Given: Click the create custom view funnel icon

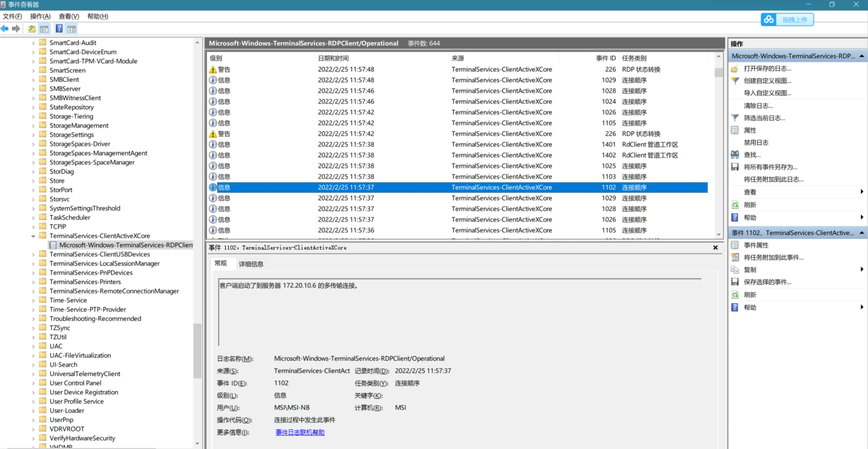Looking at the screenshot, I should [735, 81].
